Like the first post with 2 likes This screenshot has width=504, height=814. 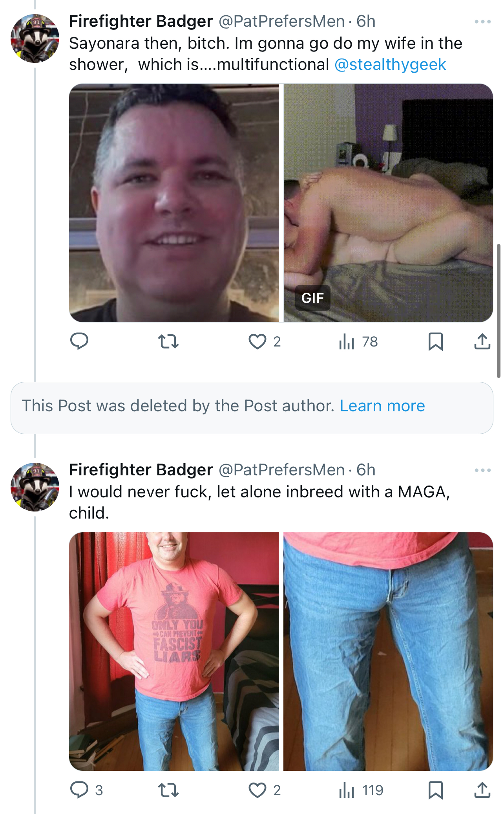(x=265, y=341)
